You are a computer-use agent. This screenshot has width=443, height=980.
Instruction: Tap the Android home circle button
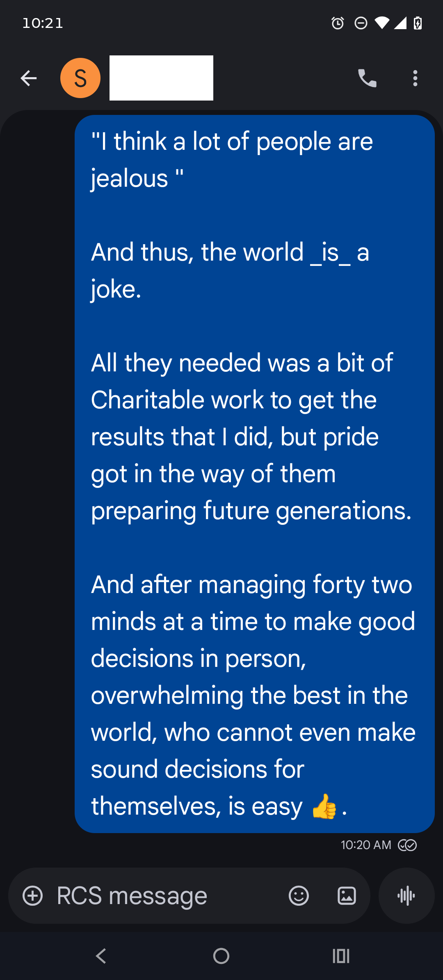221,956
